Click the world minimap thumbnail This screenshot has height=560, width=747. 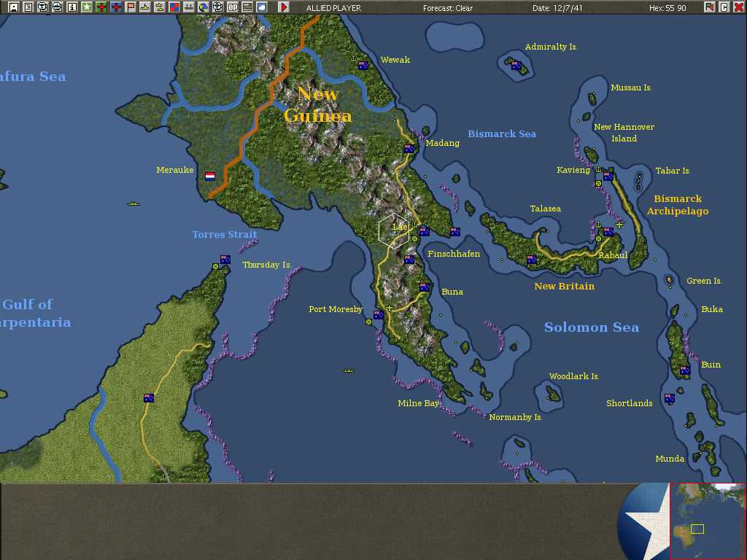(708, 521)
